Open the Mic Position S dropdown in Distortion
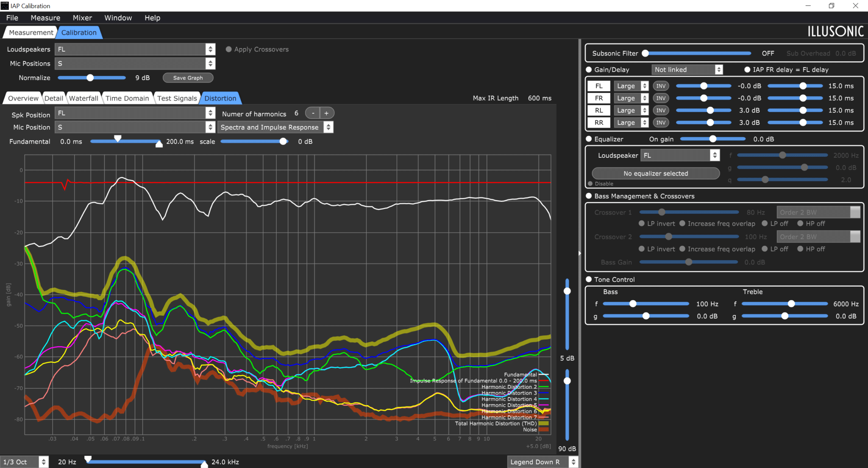The image size is (868, 468). (135, 127)
